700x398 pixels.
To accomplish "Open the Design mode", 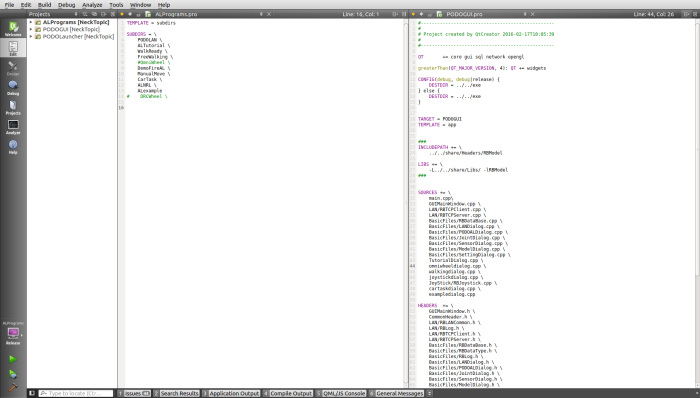I will tap(13, 68).
